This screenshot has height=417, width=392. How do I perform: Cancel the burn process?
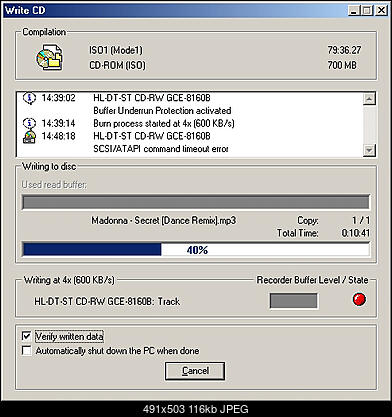coord(195,371)
